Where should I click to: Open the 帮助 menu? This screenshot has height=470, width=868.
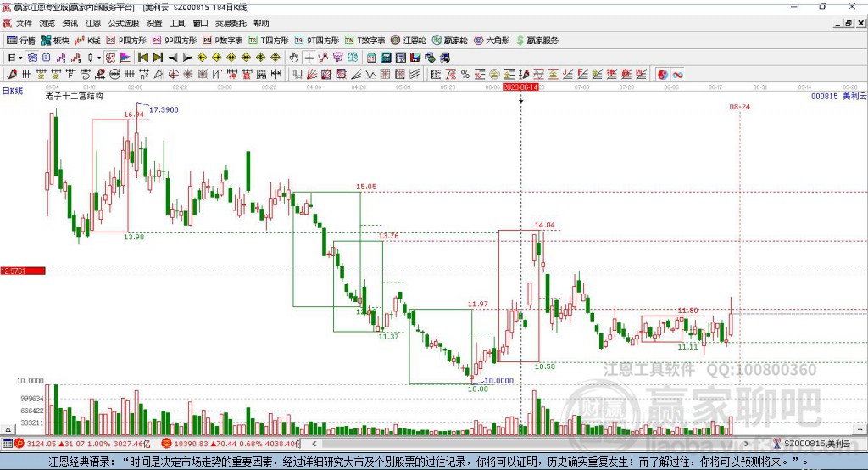[261, 23]
